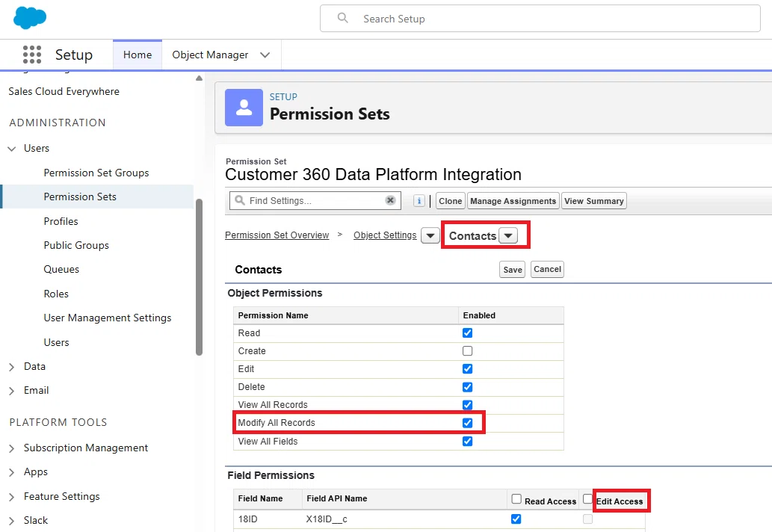Click the X18ID__c field API name

click(x=327, y=519)
